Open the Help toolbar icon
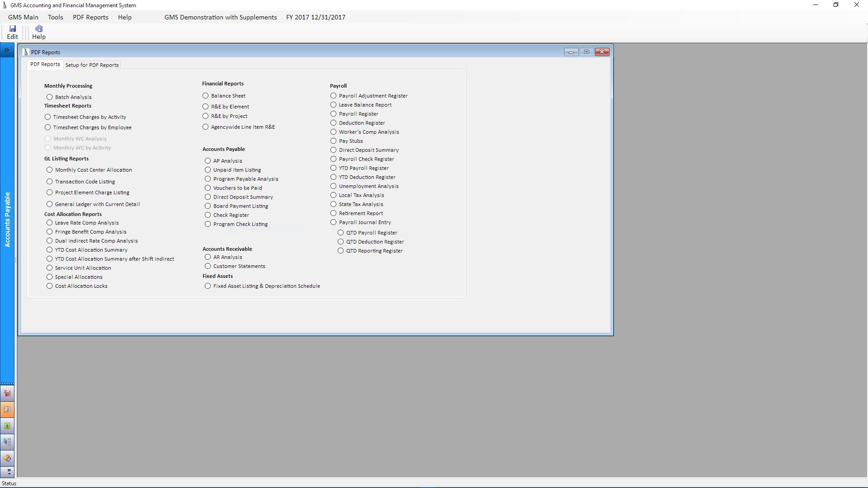 pyautogui.click(x=39, y=29)
